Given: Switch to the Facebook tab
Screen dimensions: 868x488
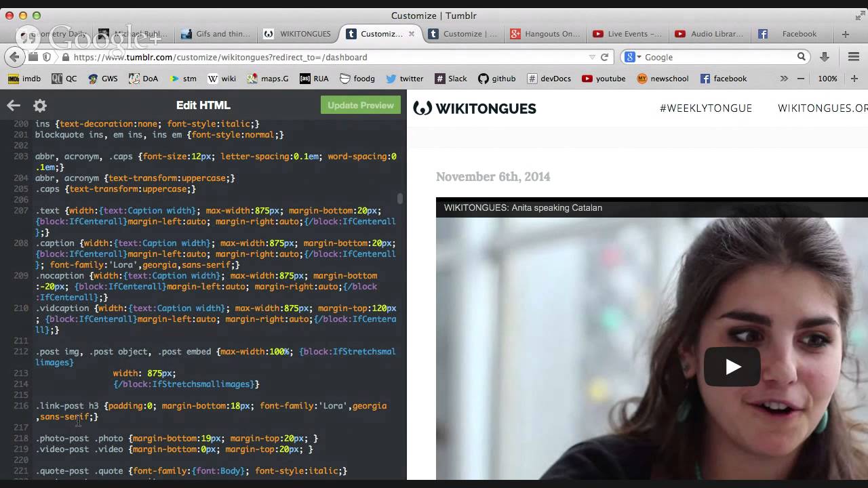Looking at the screenshot, I should (792, 34).
